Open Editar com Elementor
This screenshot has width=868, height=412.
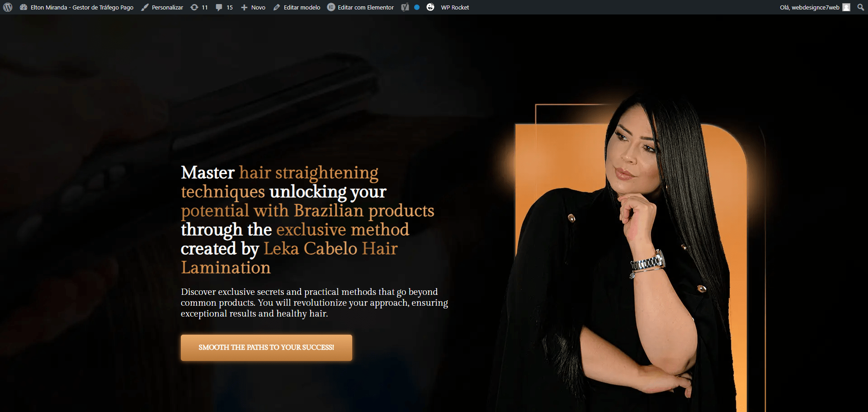[360, 7]
